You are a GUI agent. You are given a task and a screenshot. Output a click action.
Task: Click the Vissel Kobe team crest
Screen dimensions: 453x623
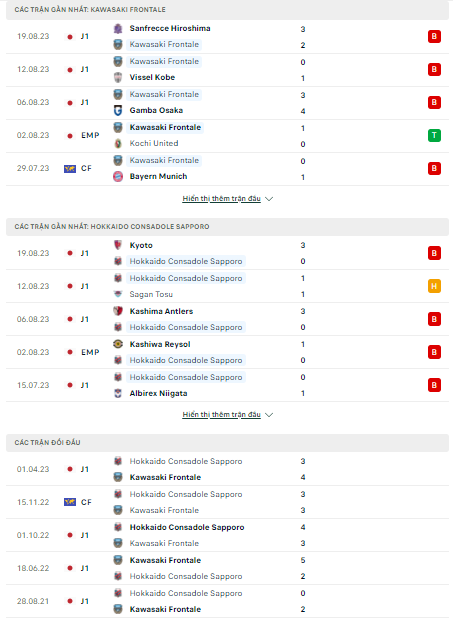coord(118,77)
